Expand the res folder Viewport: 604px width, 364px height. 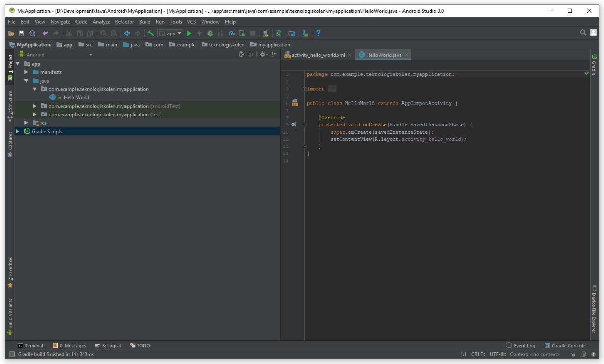click(26, 123)
